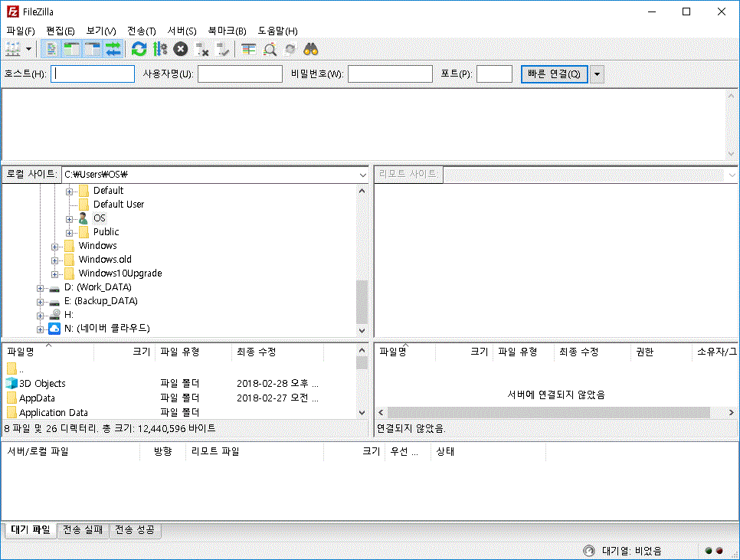Open the Site Manager icon
Screen dimensions: 740x560
tap(13, 49)
